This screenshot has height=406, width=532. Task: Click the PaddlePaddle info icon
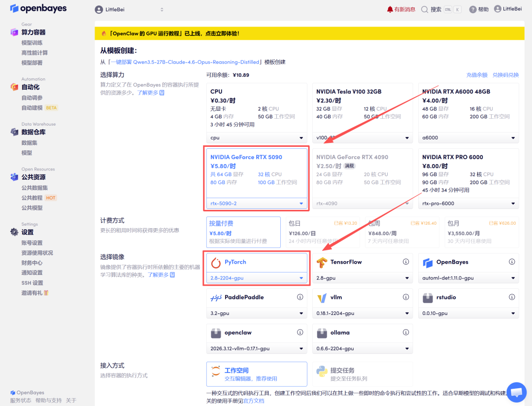(300, 297)
